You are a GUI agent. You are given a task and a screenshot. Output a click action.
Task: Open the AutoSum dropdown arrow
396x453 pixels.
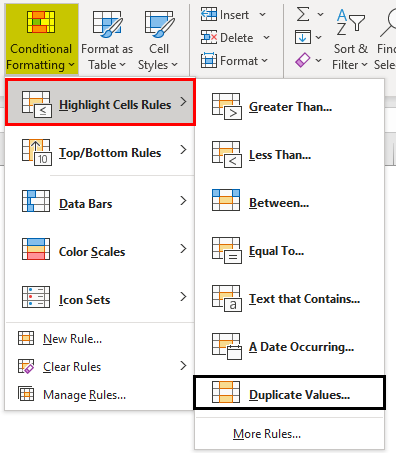[x=320, y=14]
